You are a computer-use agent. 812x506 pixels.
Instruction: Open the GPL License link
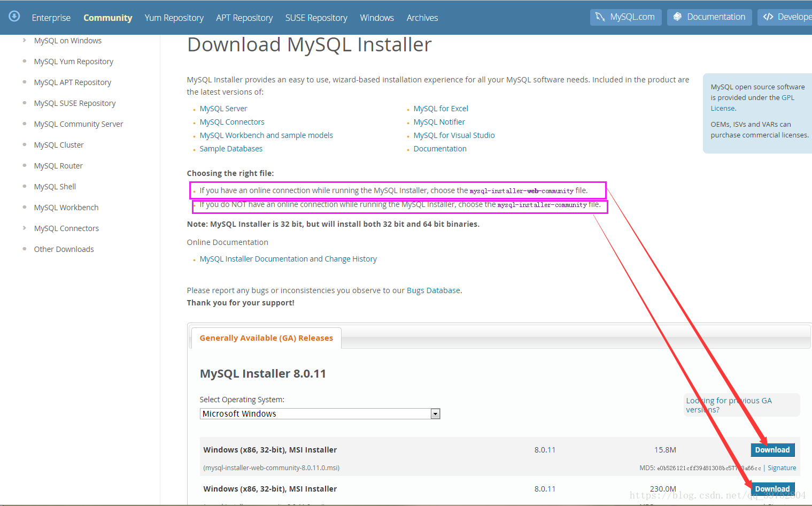752,103
